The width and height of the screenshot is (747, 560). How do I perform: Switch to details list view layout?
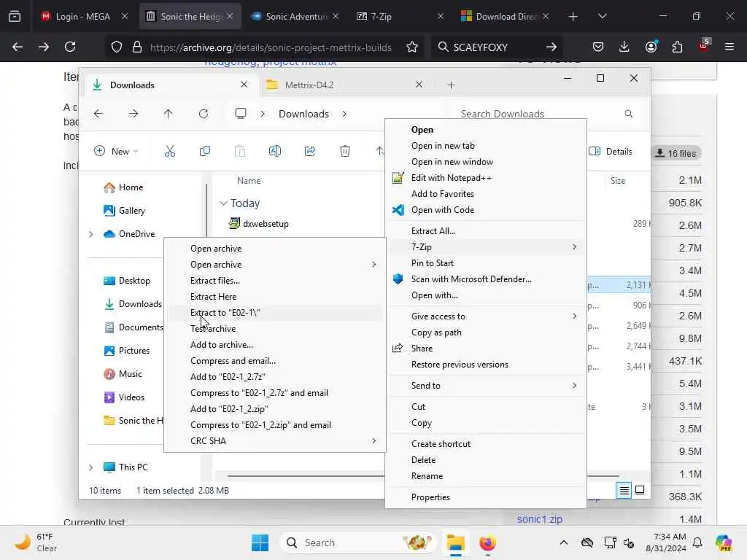tap(624, 490)
